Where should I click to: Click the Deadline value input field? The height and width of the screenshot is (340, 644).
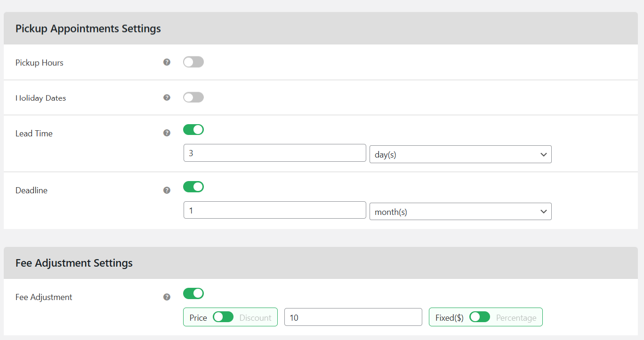click(x=274, y=210)
